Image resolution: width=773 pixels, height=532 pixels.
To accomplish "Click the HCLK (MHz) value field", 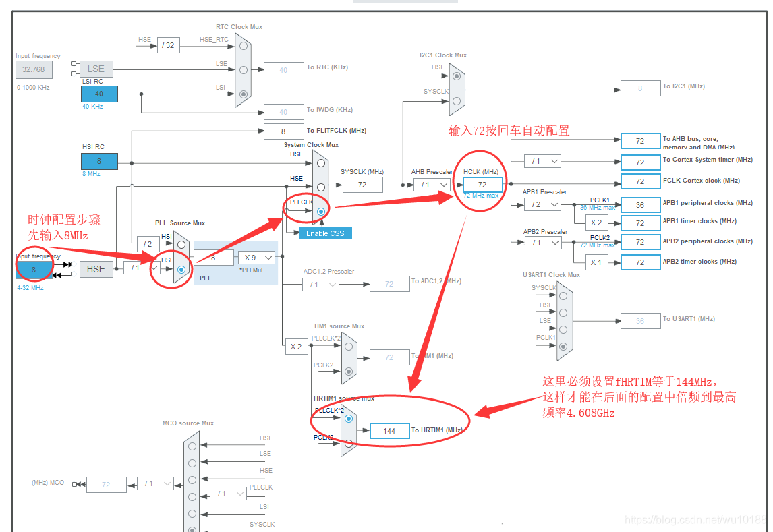I will point(483,185).
